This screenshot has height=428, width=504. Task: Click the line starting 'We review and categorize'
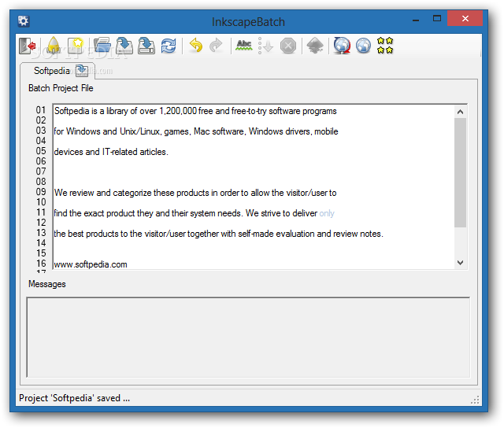(195, 193)
